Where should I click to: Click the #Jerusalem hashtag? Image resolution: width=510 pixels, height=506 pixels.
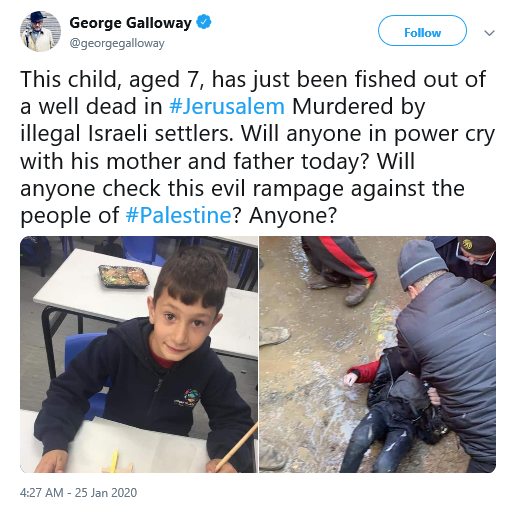(x=227, y=106)
